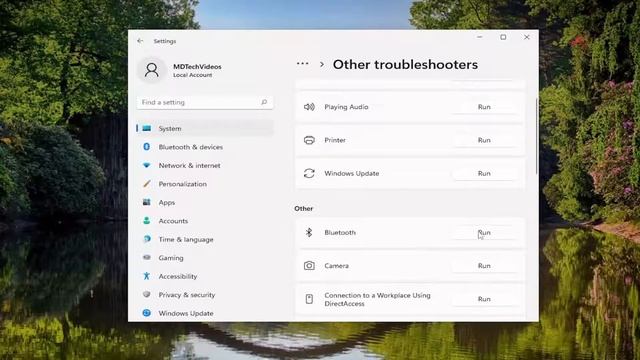
Task: Open the MDTechVideos account avatar
Action: click(x=151, y=70)
